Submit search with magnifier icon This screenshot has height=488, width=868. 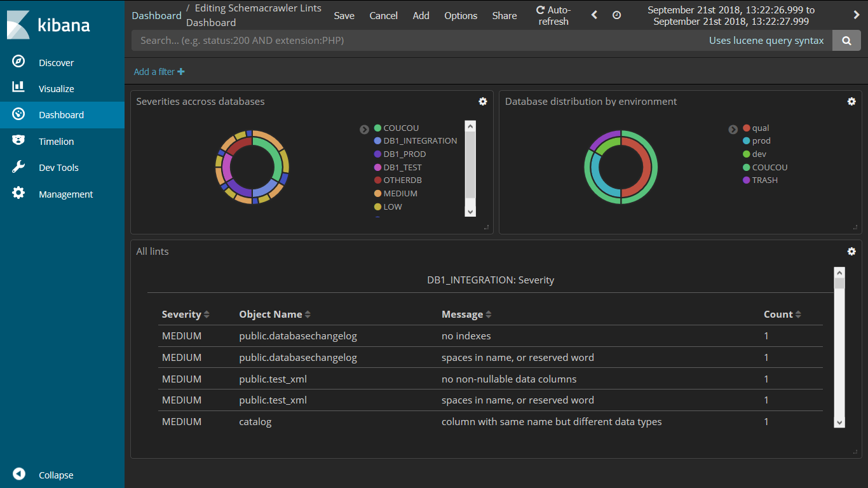pos(846,40)
